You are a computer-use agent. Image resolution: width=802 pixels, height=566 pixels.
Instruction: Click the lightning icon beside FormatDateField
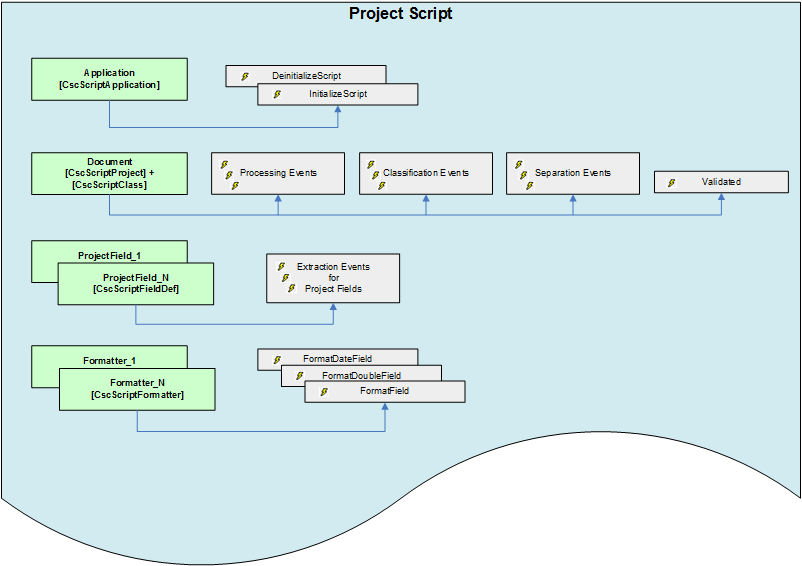pyautogui.click(x=276, y=358)
